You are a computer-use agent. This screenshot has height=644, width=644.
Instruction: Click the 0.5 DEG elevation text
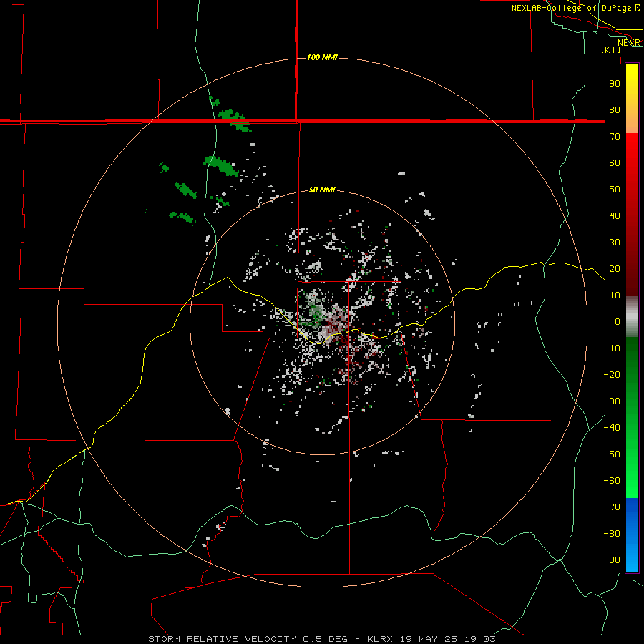[x=326, y=639]
